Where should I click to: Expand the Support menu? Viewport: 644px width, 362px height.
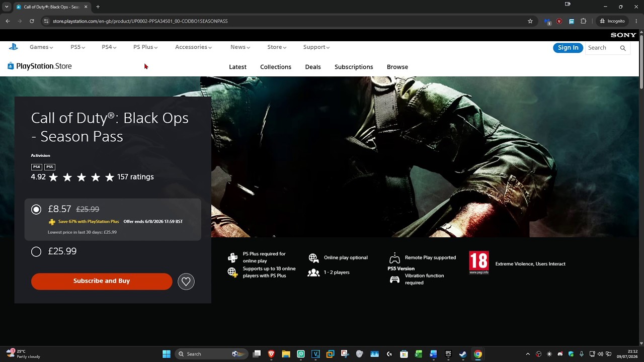(316, 47)
